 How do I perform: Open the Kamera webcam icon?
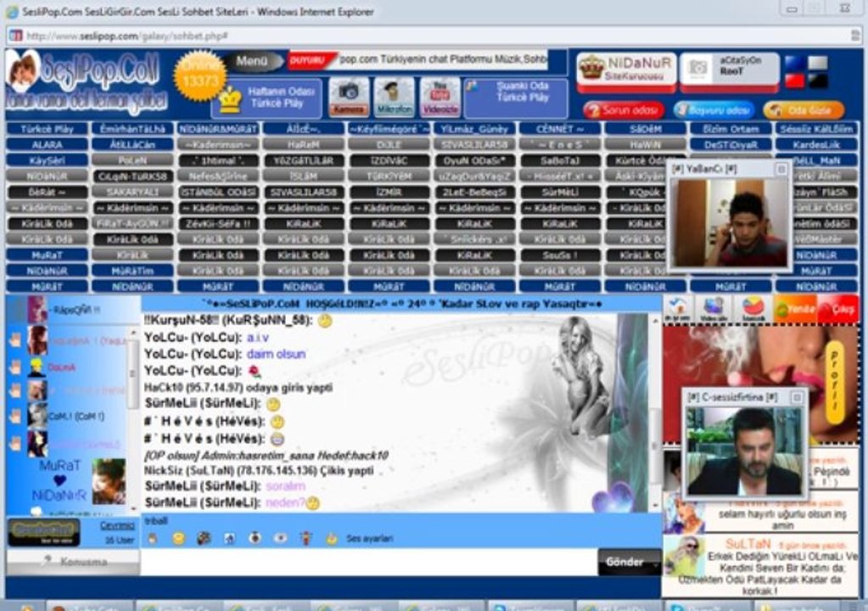pyautogui.click(x=348, y=97)
